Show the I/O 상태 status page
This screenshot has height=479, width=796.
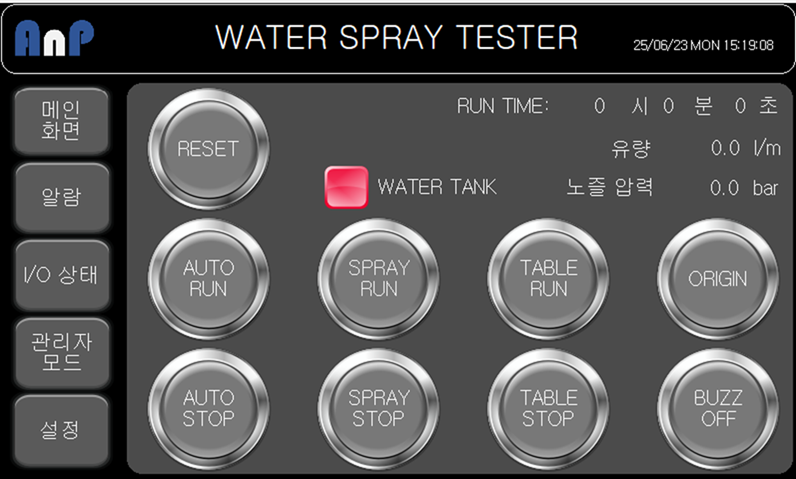point(61,275)
